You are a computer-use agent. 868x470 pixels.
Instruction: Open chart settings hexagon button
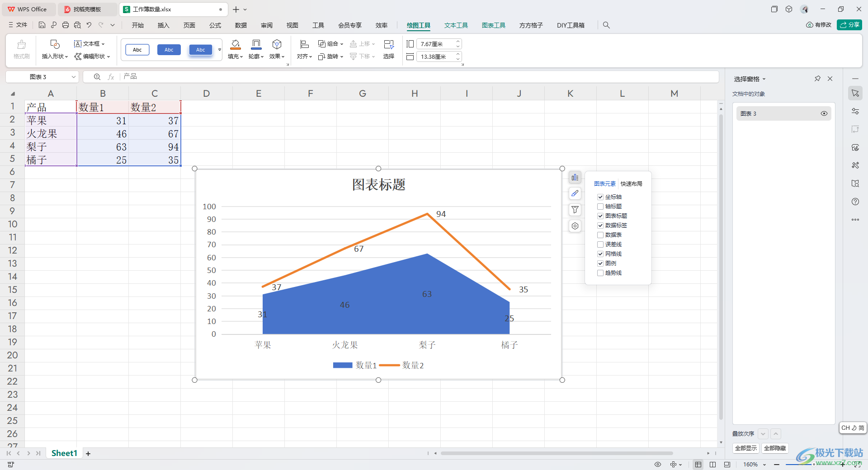tap(575, 226)
